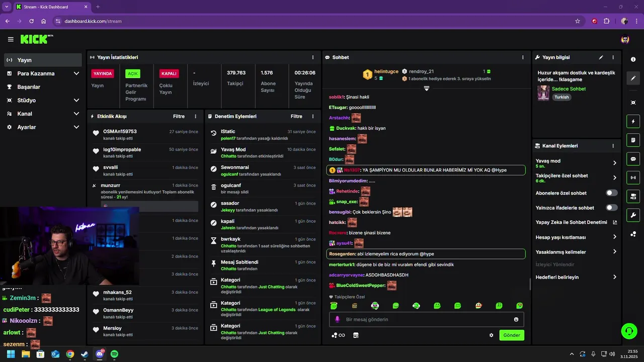Select the pencil edit icon in right sidebar
Viewport: 644px width, 362px height.
633,78
